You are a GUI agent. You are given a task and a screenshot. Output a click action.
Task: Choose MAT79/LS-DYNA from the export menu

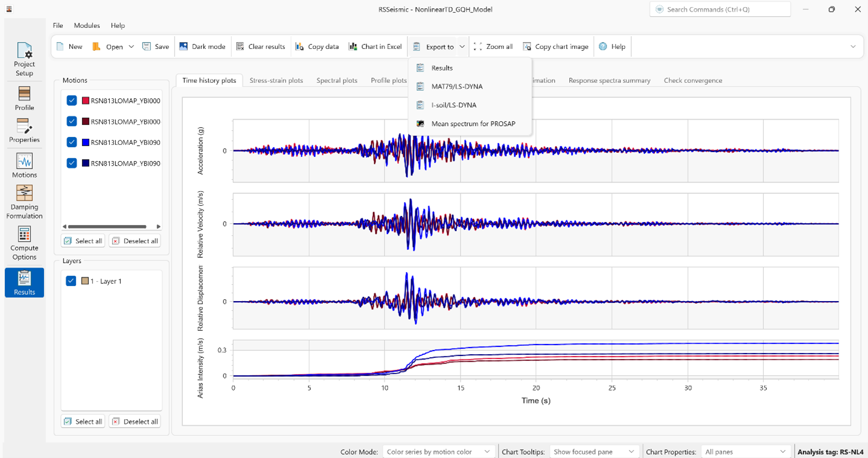click(456, 86)
